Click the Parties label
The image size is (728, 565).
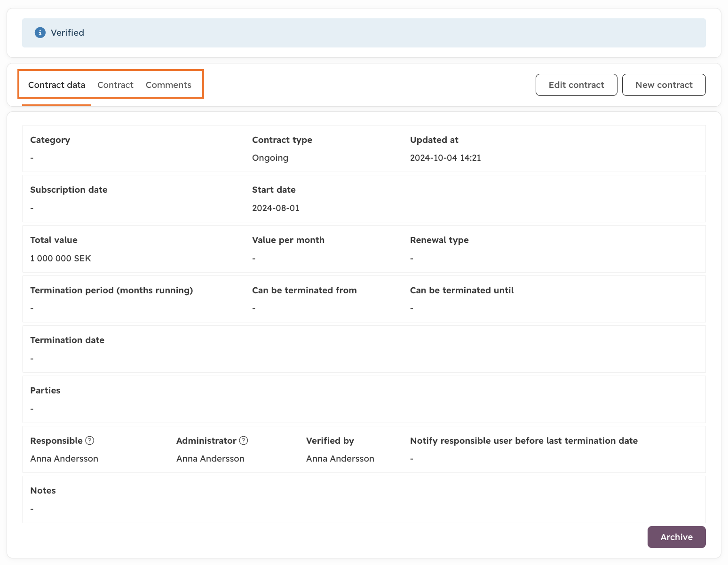pyautogui.click(x=45, y=391)
